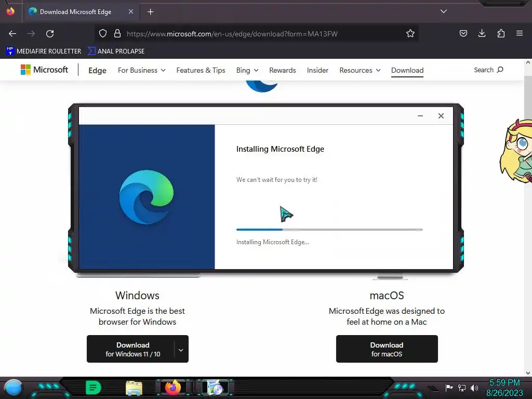Click the Edge link in the site header

point(97,70)
